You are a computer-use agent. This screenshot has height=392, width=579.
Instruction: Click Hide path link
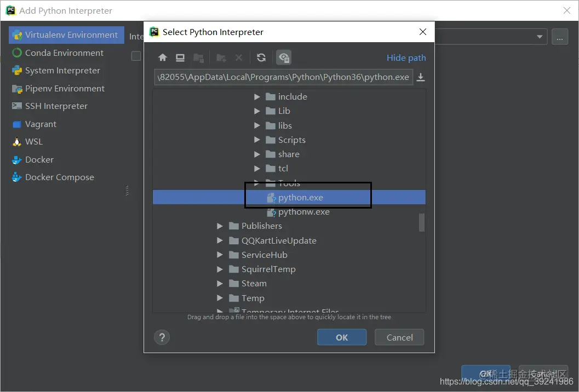click(x=406, y=58)
